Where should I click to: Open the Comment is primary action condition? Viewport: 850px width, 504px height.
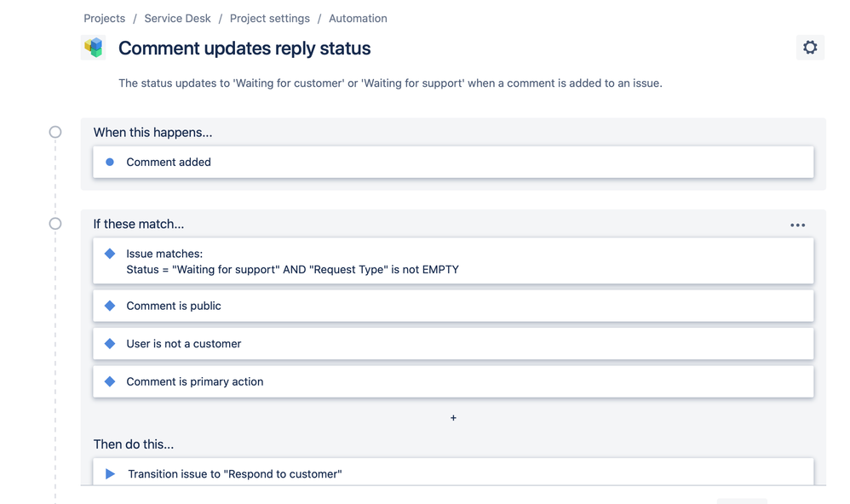pos(453,381)
